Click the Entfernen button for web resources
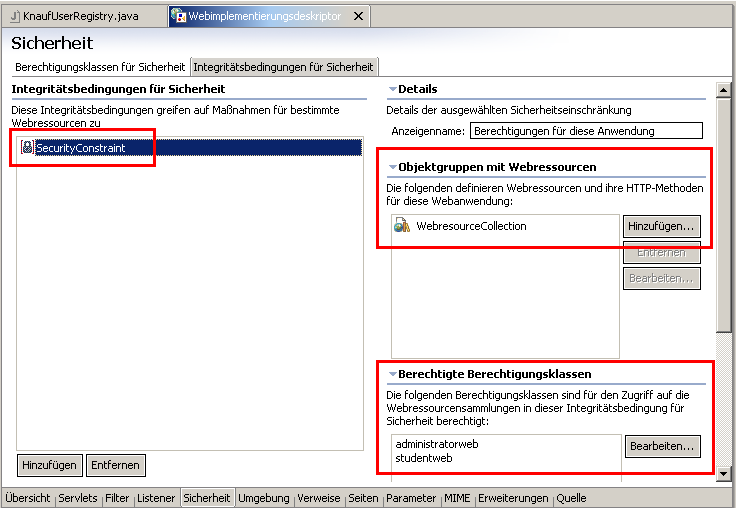This screenshot has height=508, width=736. point(661,253)
